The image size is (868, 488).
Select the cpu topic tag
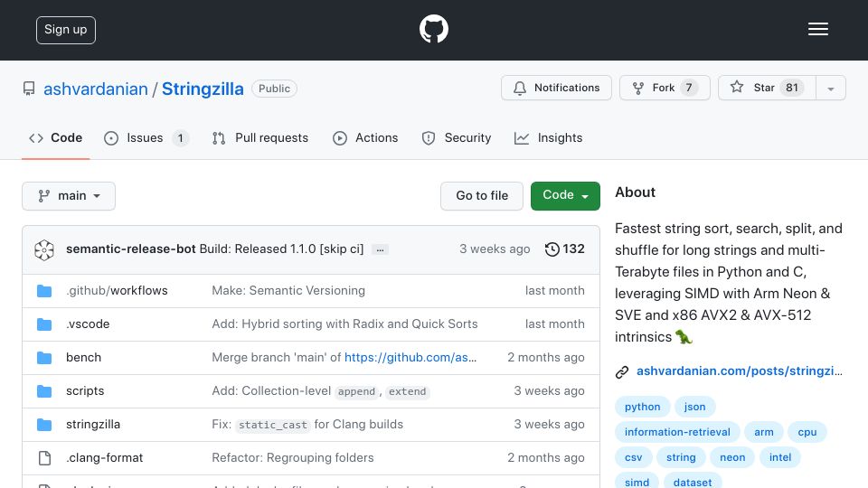click(x=807, y=432)
